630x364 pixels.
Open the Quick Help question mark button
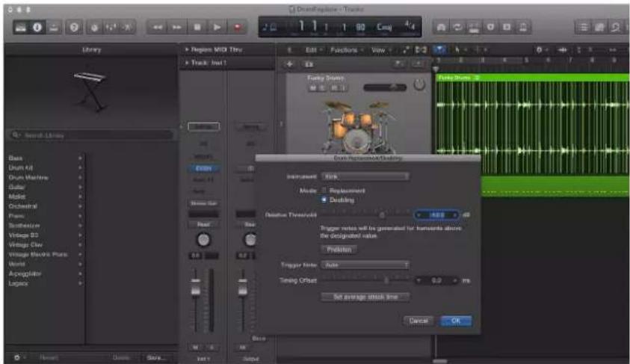74,27
